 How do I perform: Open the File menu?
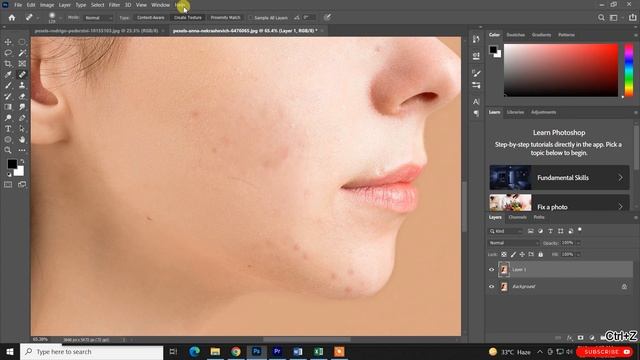pos(18,5)
